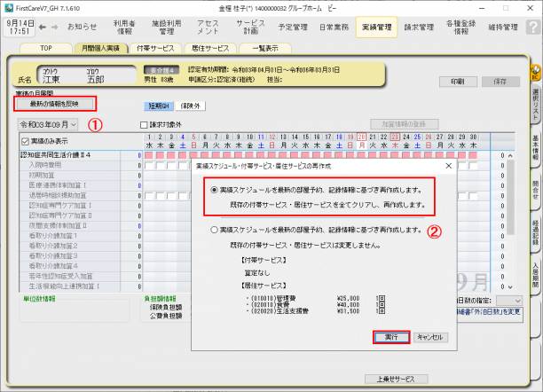Uncheck the 実績のみ表示 checkbox
543x392 pixels.
click(24, 140)
